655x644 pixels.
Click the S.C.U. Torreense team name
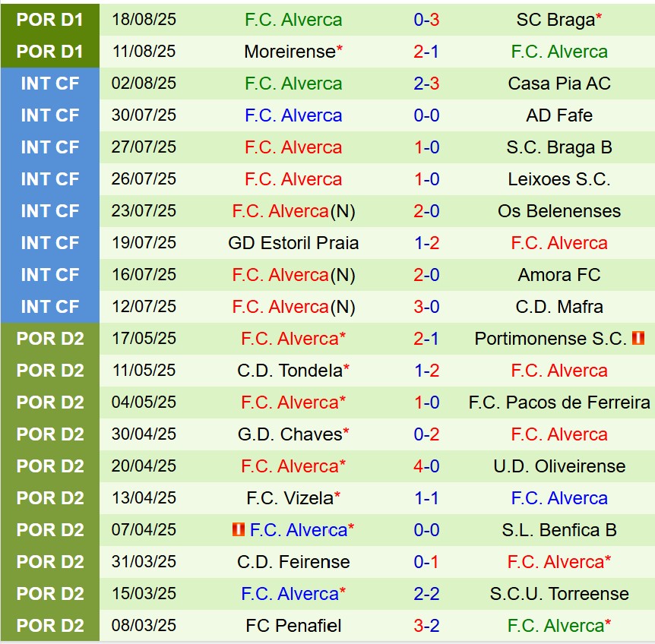pos(559,594)
